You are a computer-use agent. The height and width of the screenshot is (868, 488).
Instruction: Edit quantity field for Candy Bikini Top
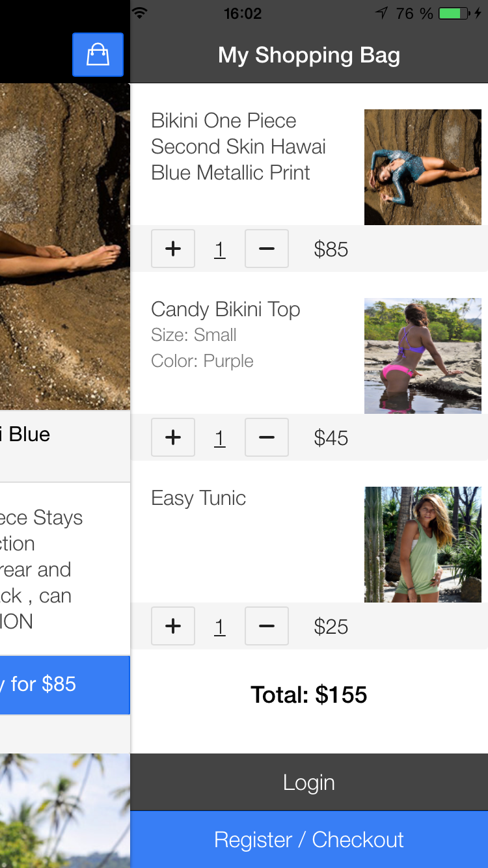pos(219,437)
